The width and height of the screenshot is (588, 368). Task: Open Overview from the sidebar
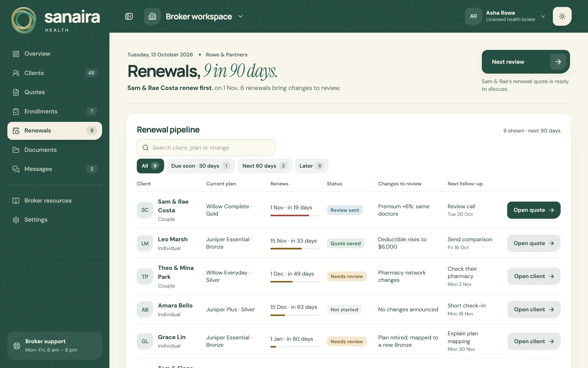click(55, 54)
